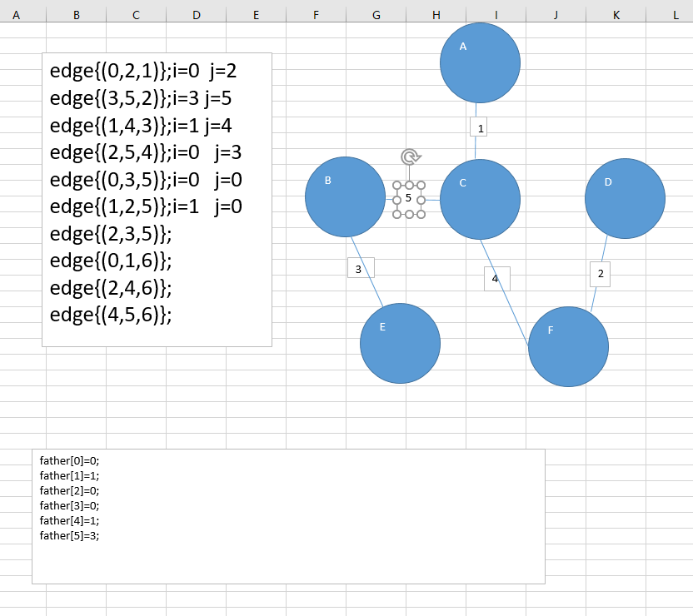Click text line 'father[5]=3;'
Viewport: 693px width, 616px height.
tap(69, 536)
